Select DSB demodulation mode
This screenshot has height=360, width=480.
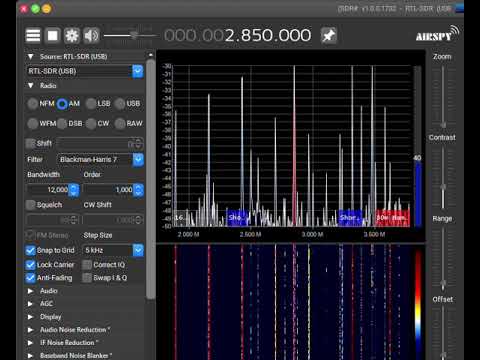pyautogui.click(x=62, y=124)
